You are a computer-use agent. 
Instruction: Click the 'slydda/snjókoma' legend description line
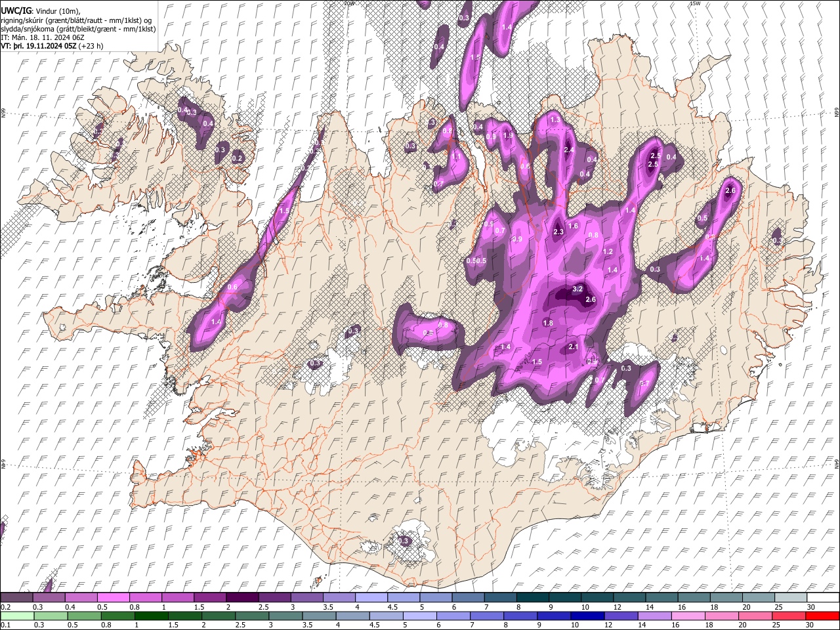coord(78,29)
